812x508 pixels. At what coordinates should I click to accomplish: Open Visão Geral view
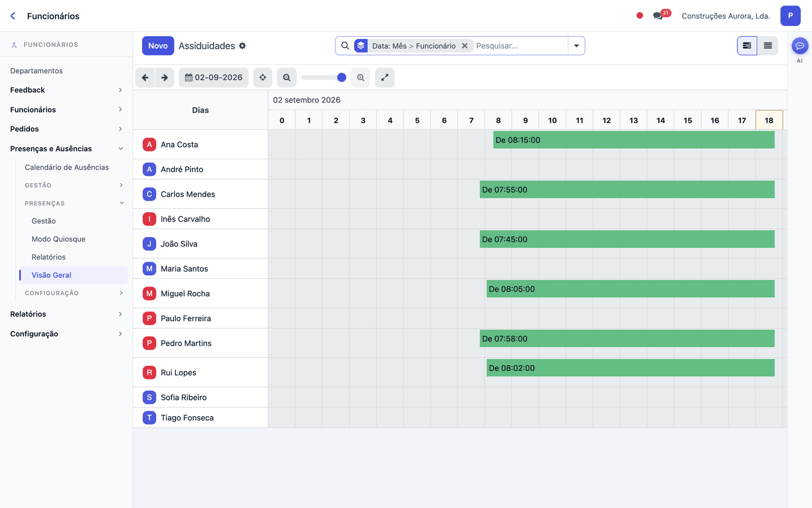(x=74, y=275)
